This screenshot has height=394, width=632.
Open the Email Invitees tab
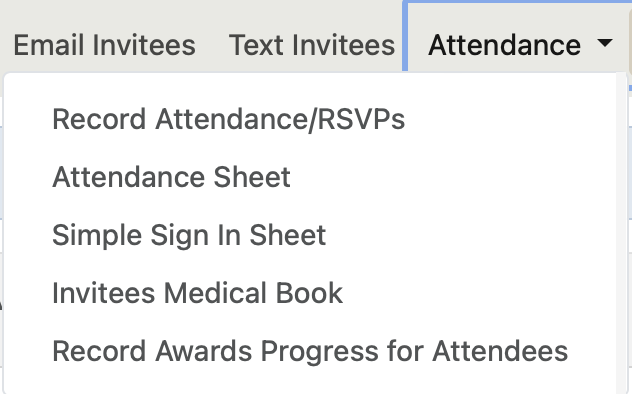(x=104, y=45)
